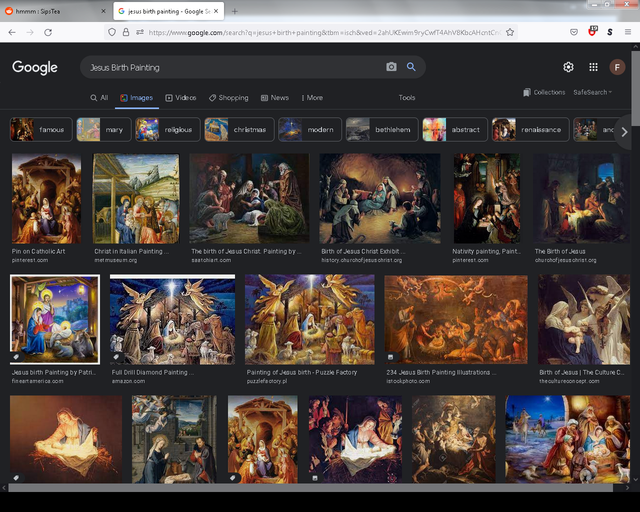Click the metmuseum.org source link

(116, 260)
